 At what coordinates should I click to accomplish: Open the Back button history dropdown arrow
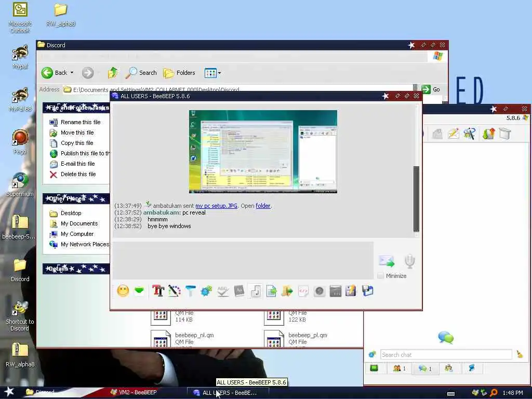(x=72, y=73)
